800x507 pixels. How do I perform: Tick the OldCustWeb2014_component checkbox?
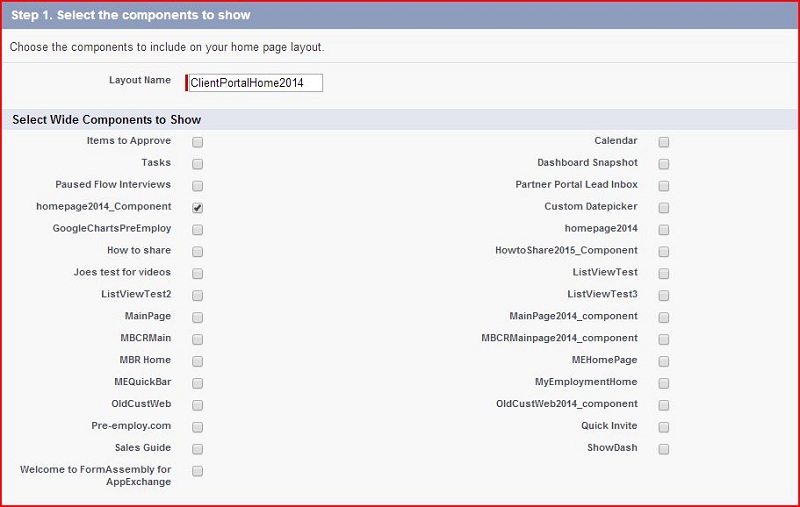click(x=664, y=405)
